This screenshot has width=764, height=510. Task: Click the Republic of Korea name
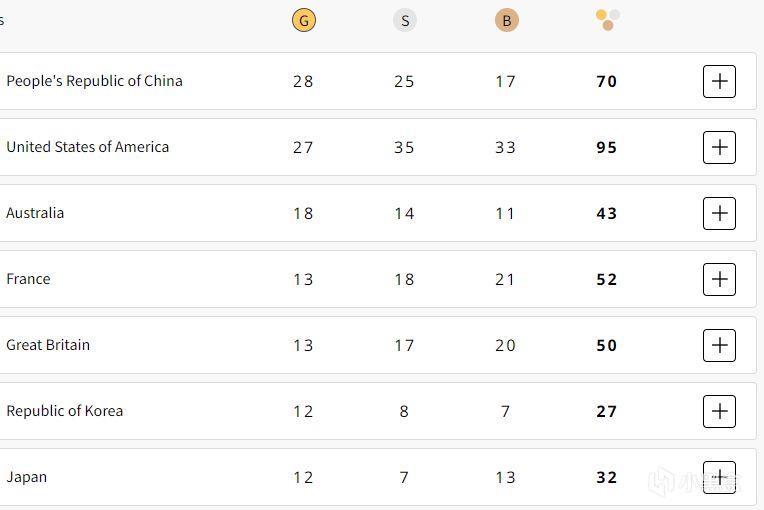(x=65, y=411)
